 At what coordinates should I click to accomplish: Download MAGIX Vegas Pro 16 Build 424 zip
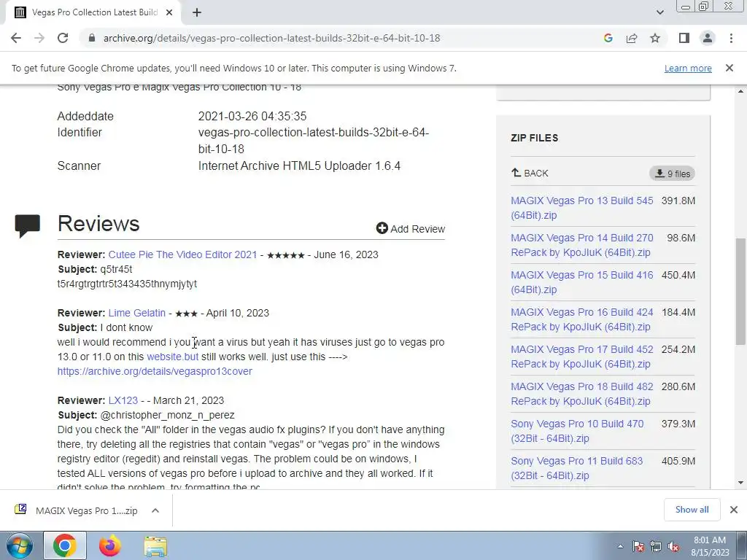(x=581, y=319)
